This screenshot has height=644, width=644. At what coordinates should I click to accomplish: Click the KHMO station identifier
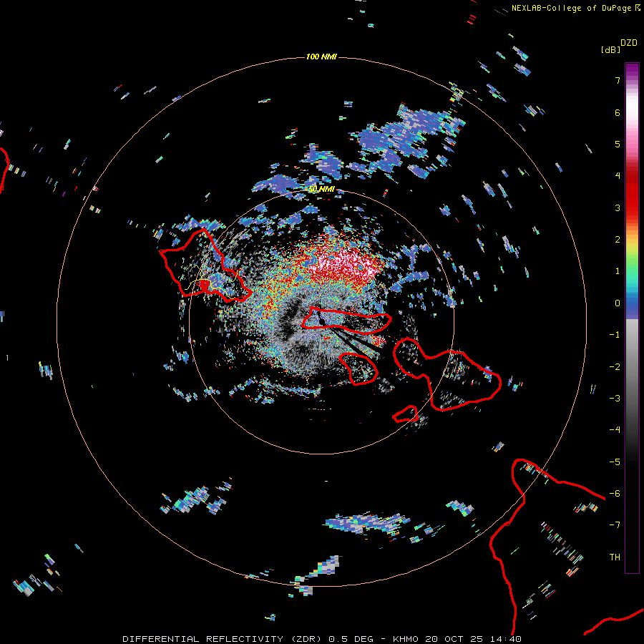pyautogui.click(x=406, y=639)
